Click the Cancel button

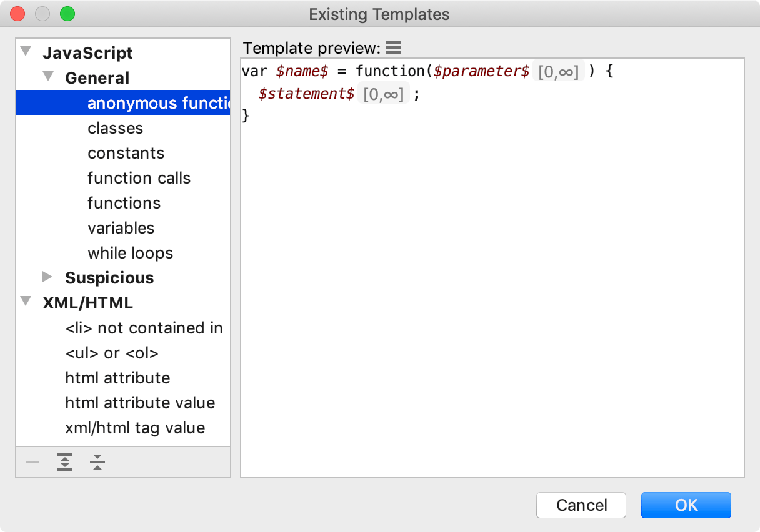click(x=581, y=505)
